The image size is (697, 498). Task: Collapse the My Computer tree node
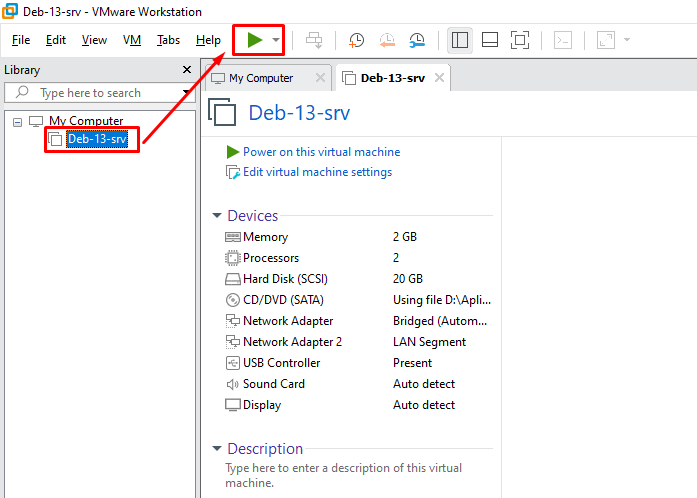(17, 121)
